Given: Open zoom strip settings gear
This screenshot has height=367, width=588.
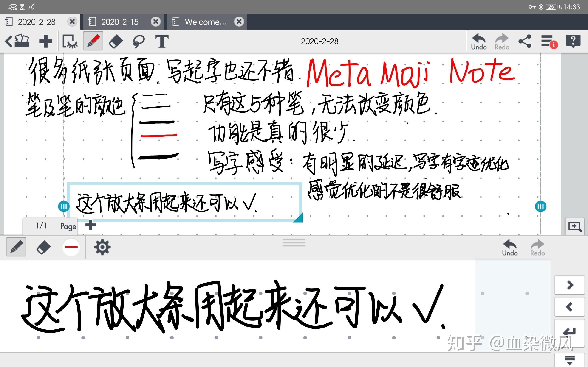Looking at the screenshot, I should click(x=102, y=247).
